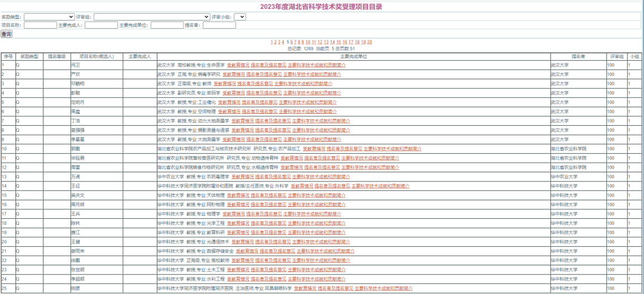Go to page 10 of results
644x294 pixels.
coord(308,42)
